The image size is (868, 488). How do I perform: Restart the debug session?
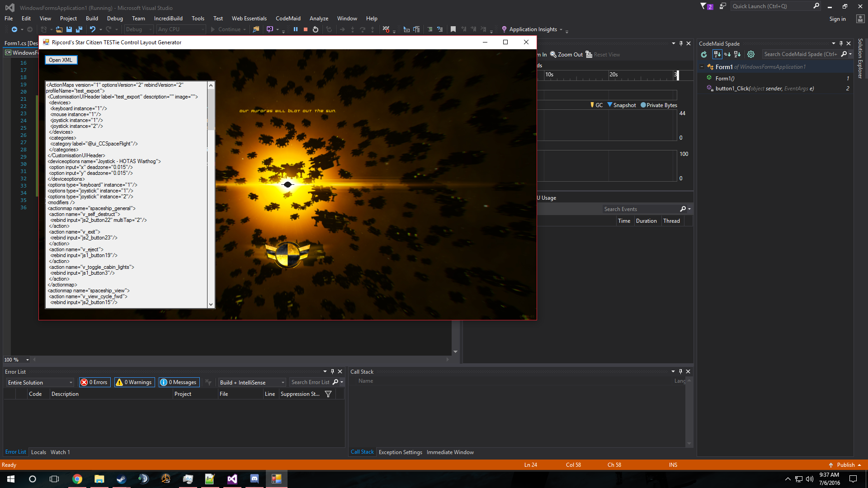tap(316, 29)
